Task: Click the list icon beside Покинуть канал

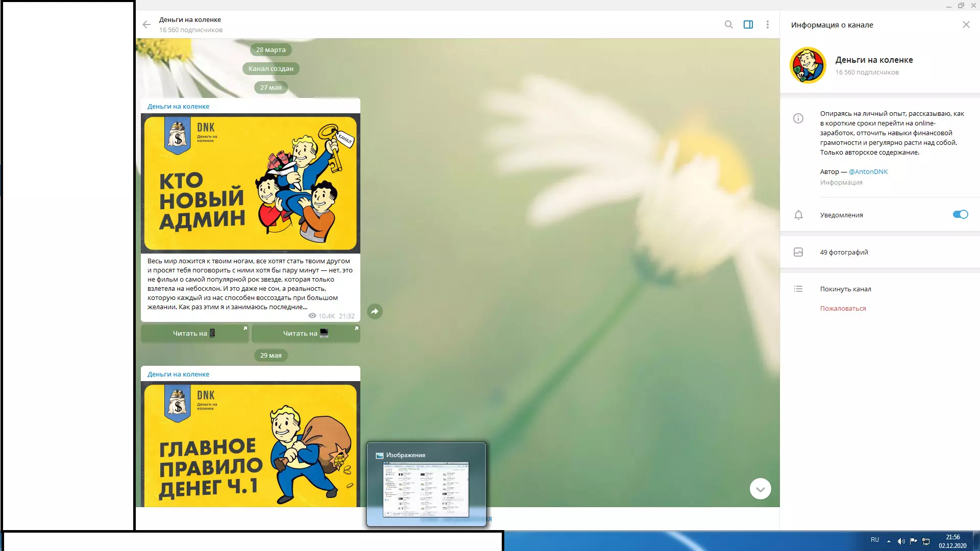Action: [x=798, y=289]
